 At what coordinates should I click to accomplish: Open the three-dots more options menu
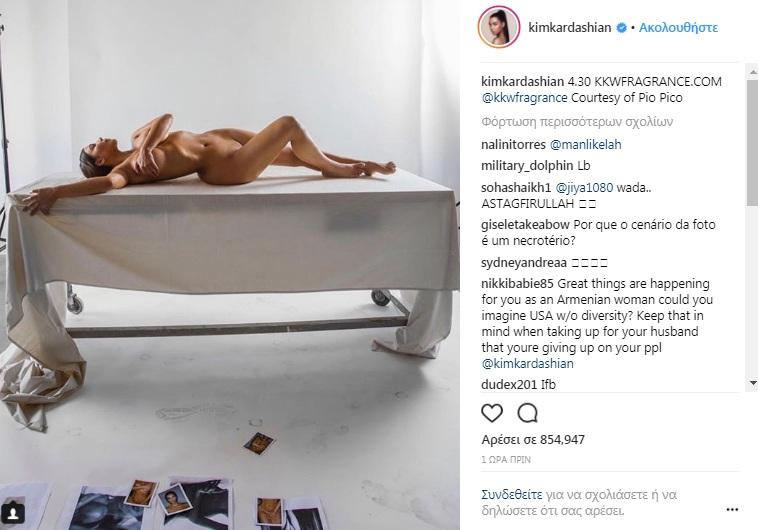point(732,509)
